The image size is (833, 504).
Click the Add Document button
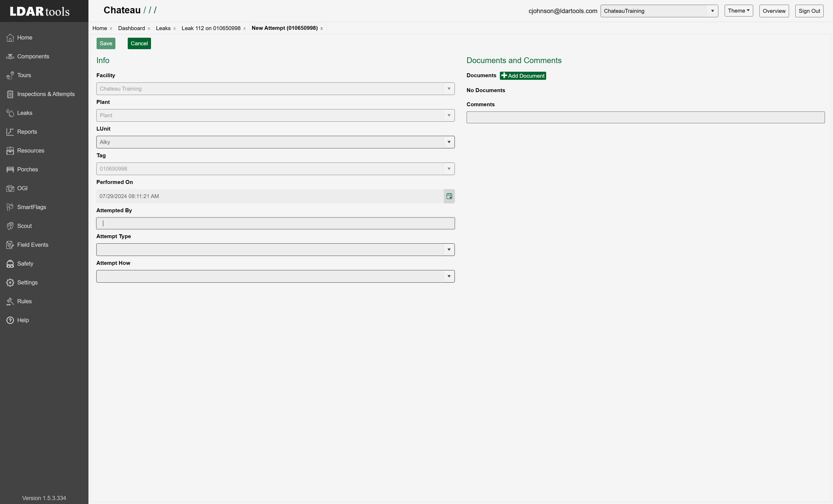click(x=523, y=76)
